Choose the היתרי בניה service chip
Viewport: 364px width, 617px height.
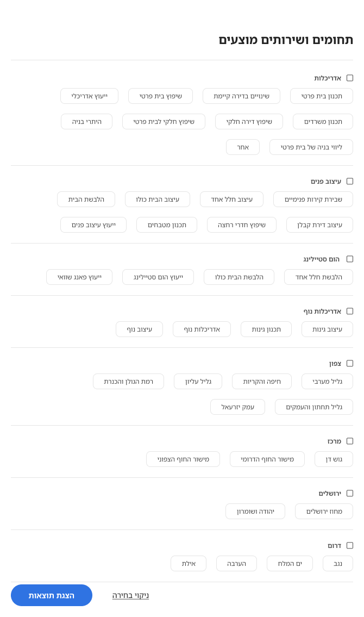pos(86,122)
